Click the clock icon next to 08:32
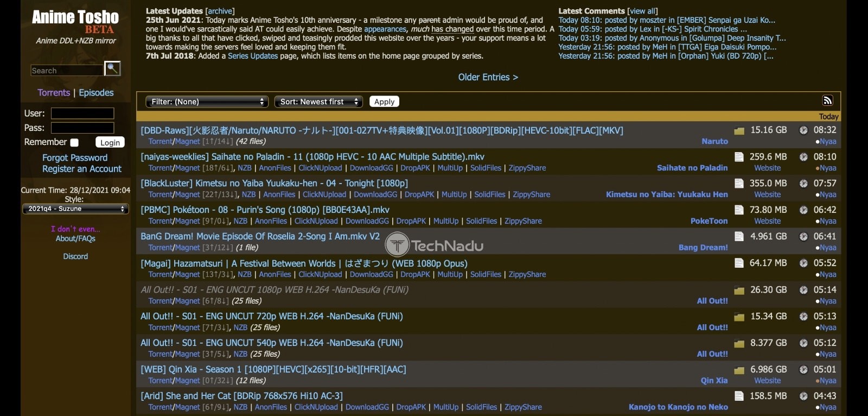 coord(803,130)
